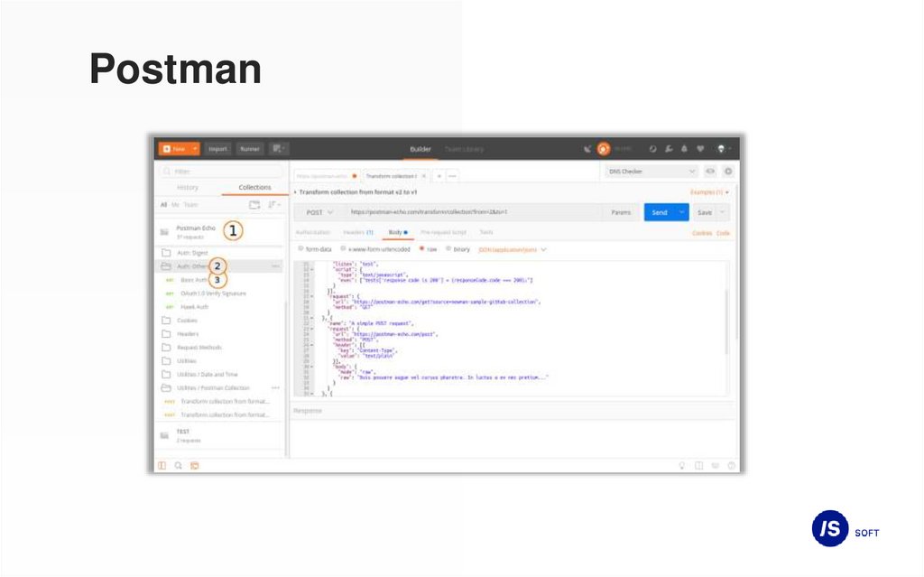Expand the Utilities / Date and Time folder
The height and width of the screenshot is (577, 924).
pyautogui.click(x=218, y=374)
